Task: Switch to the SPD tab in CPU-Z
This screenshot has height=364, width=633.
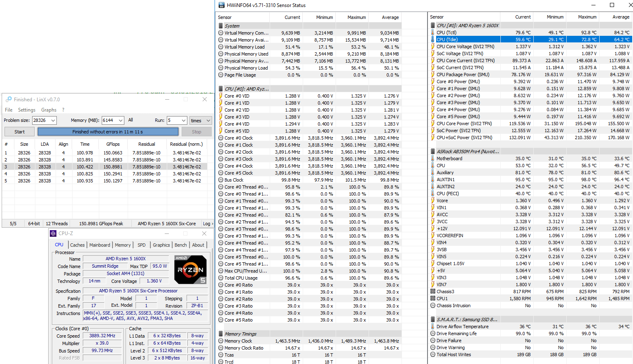Action: tap(142, 245)
